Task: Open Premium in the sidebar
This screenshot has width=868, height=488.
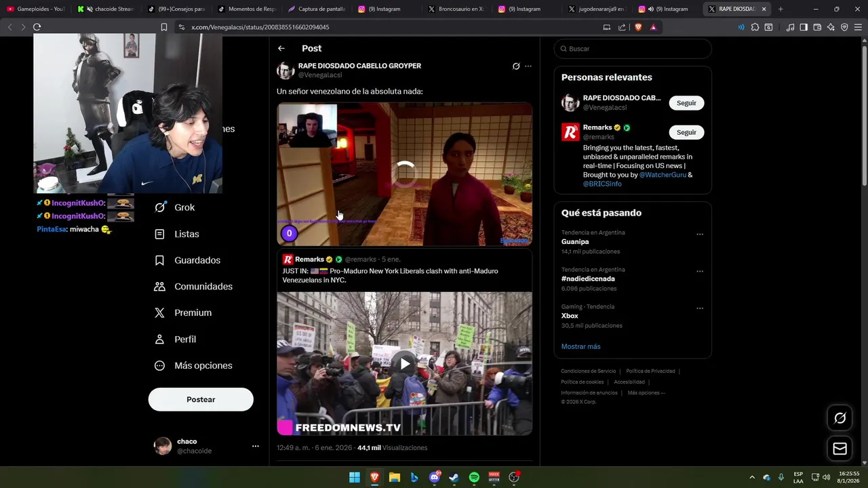Action: click(183, 312)
